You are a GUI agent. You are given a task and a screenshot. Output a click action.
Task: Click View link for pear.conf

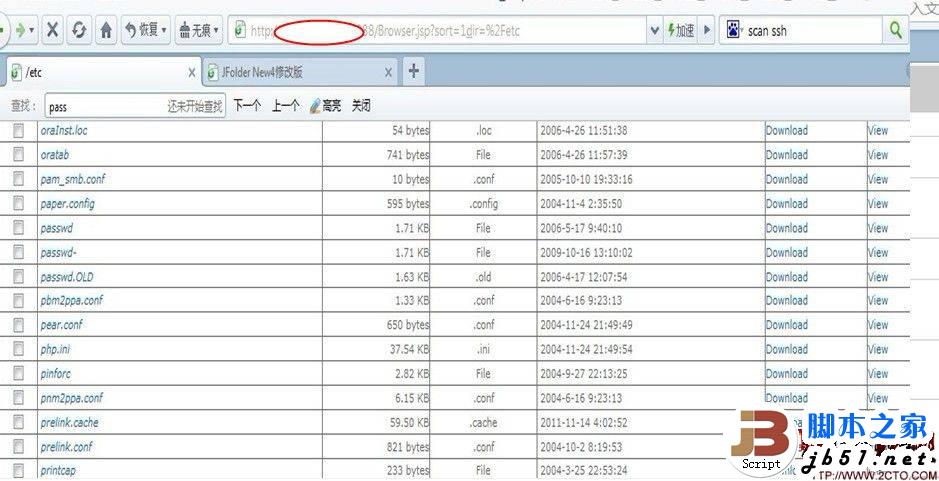[x=877, y=325]
